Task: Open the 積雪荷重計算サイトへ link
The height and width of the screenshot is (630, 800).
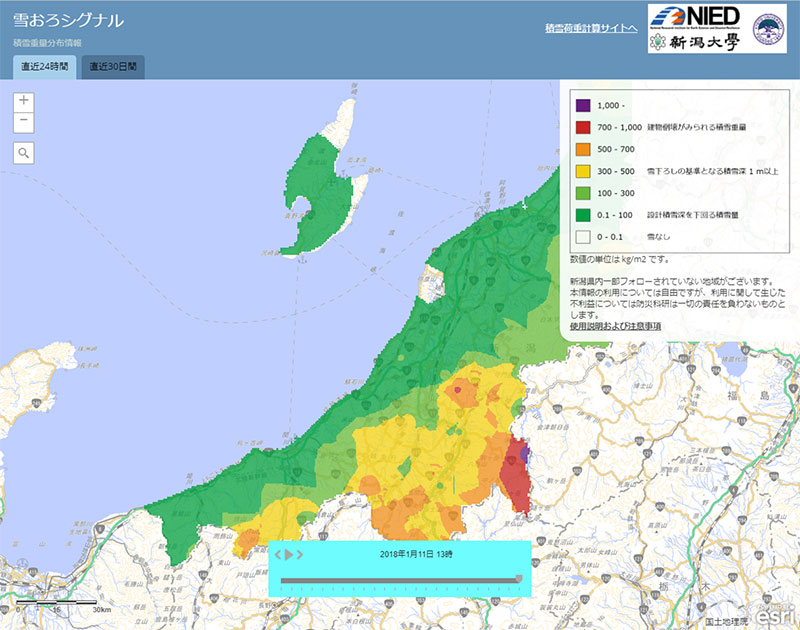Action: pos(590,29)
